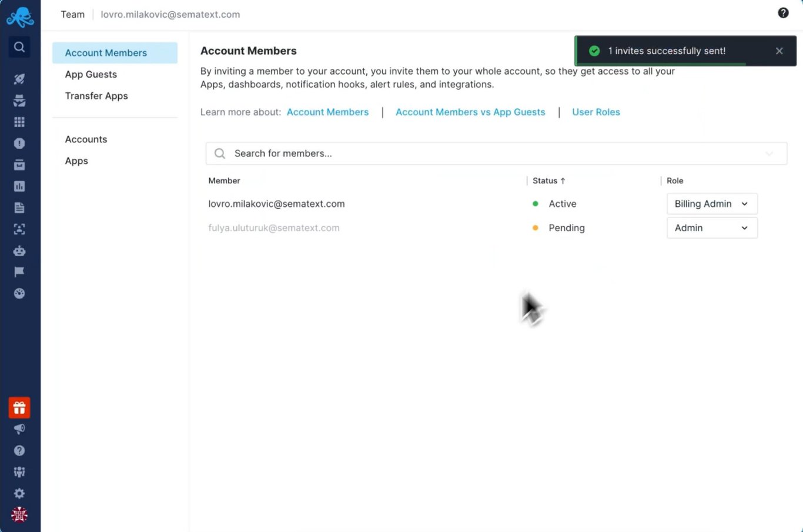The width and height of the screenshot is (803, 532).
Task: Expand the members search field chevron
Action: 769,154
